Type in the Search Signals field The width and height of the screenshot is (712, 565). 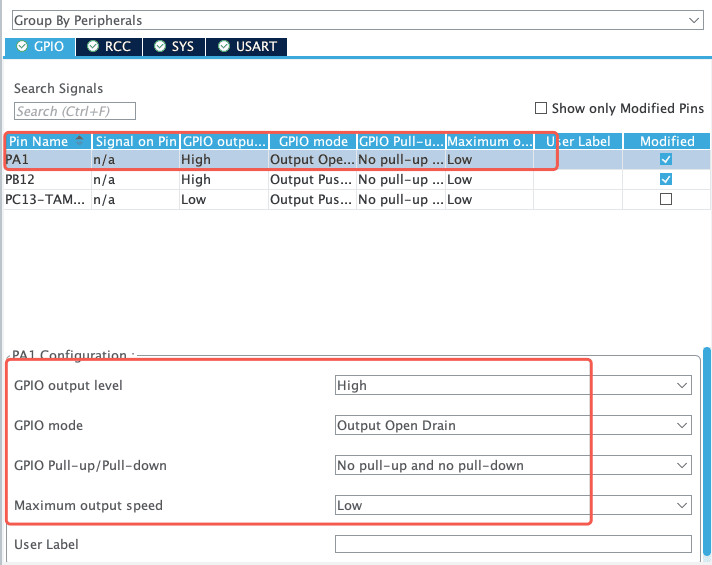click(75, 111)
